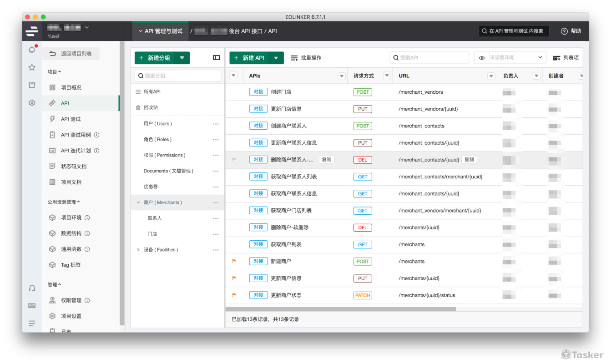Open the API 测试 menu item
Viewport: 611px width, 364px height.
[71, 119]
